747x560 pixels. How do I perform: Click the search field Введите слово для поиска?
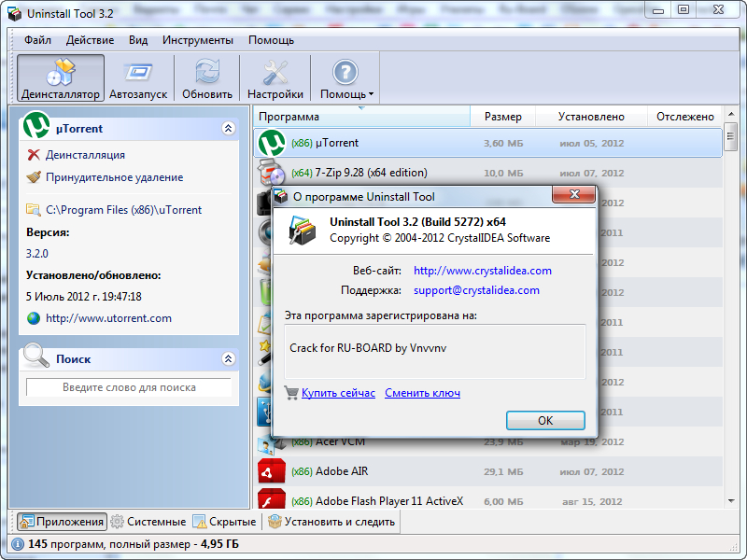click(129, 387)
